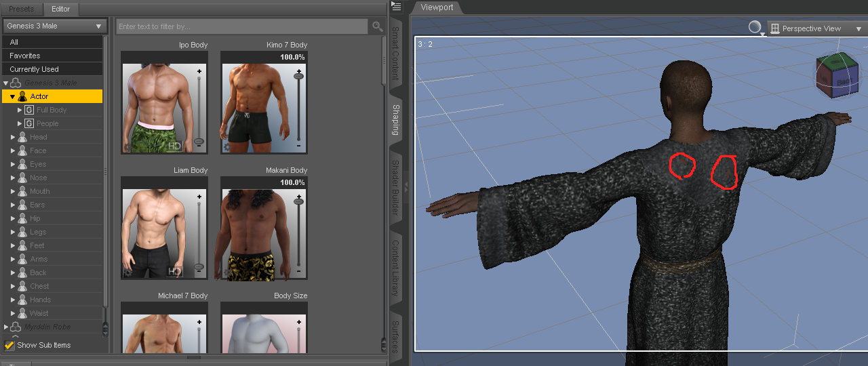Open the Genesis 3 Male figure dropdown
868x366 pixels.
[x=54, y=26]
